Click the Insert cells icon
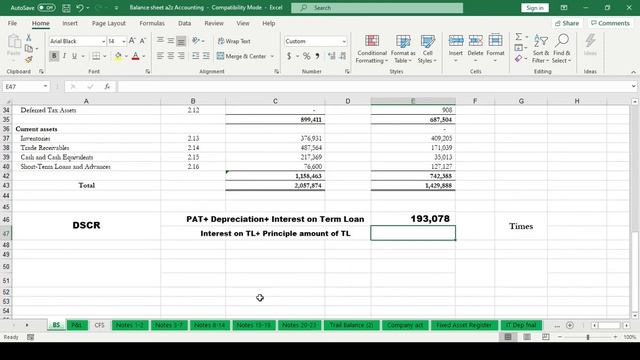 pos(456,41)
